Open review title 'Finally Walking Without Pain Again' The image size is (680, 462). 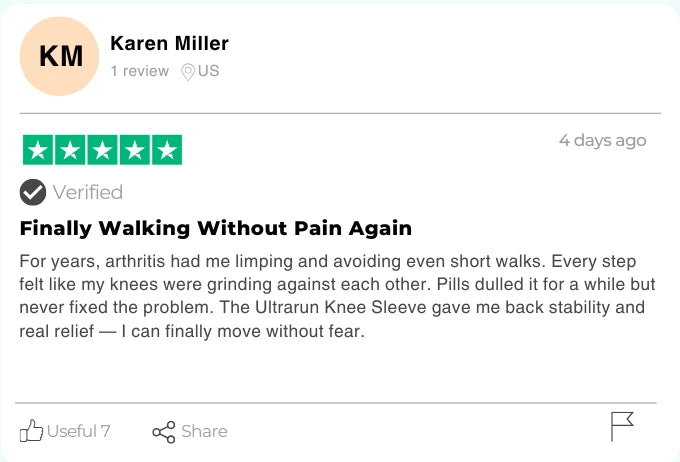(x=215, y=228)
